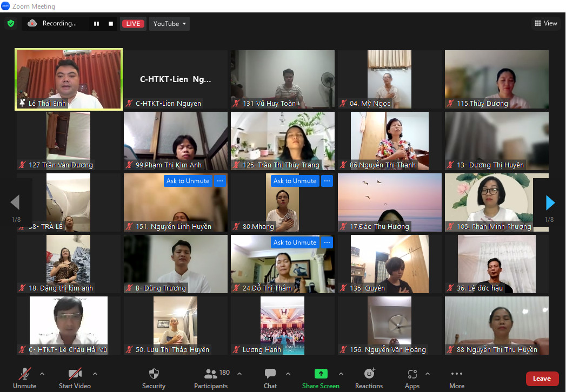Click the red LIVE badge
Viewport: 566px width, 392px height.
coord(133,24)
